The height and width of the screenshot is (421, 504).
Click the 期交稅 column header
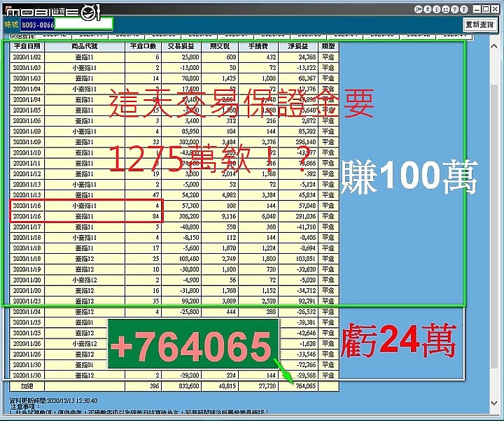(220, 46)
